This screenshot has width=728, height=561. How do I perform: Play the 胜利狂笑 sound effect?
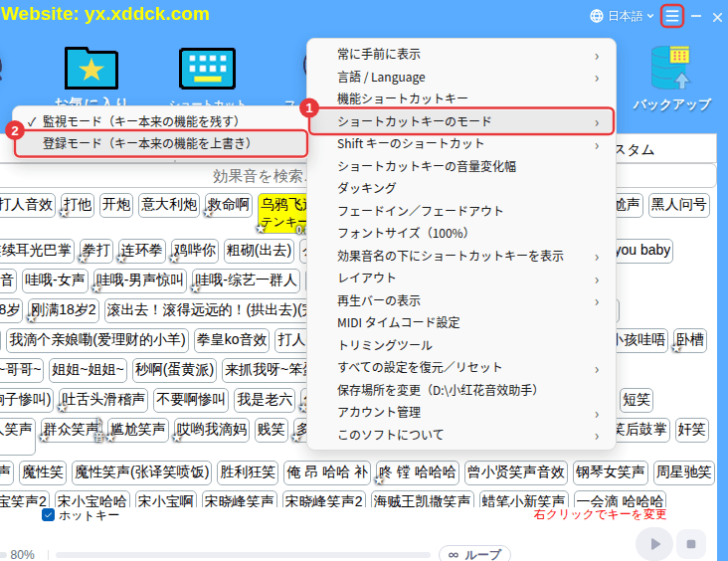[248, 472]
